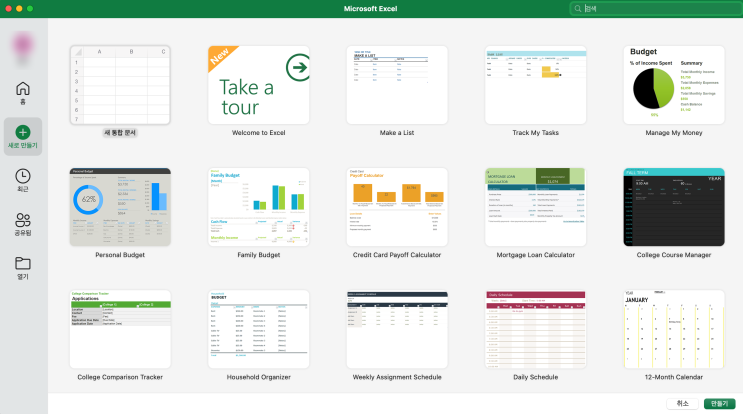The height and width of the screenshot is (414, 743).
Task: Click 'College Course Manager' label
Action: pos(674,255)
